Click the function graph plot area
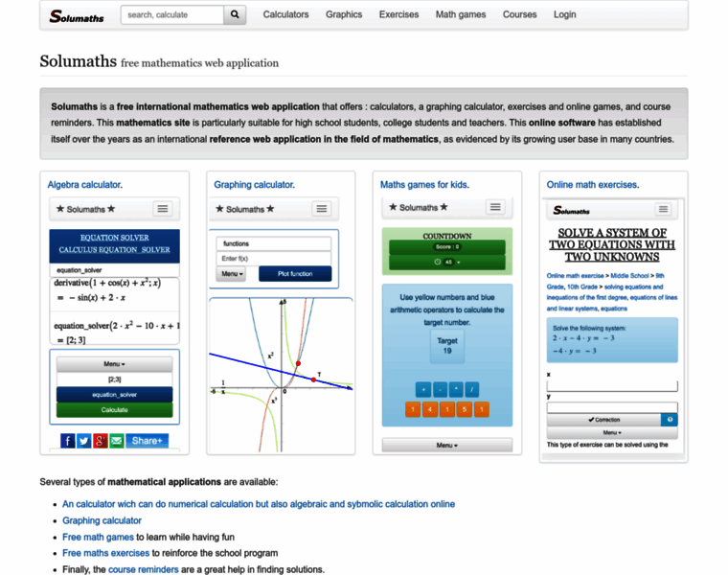This screenshot has width=728, height=575. click(281, 376)
